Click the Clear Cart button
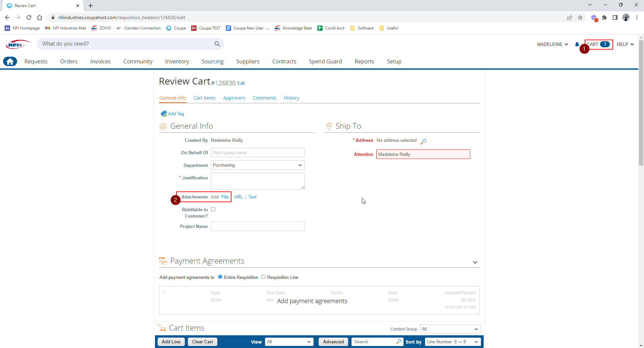The image size is (644, 348). pyautogui.click(x=203, y=342)
